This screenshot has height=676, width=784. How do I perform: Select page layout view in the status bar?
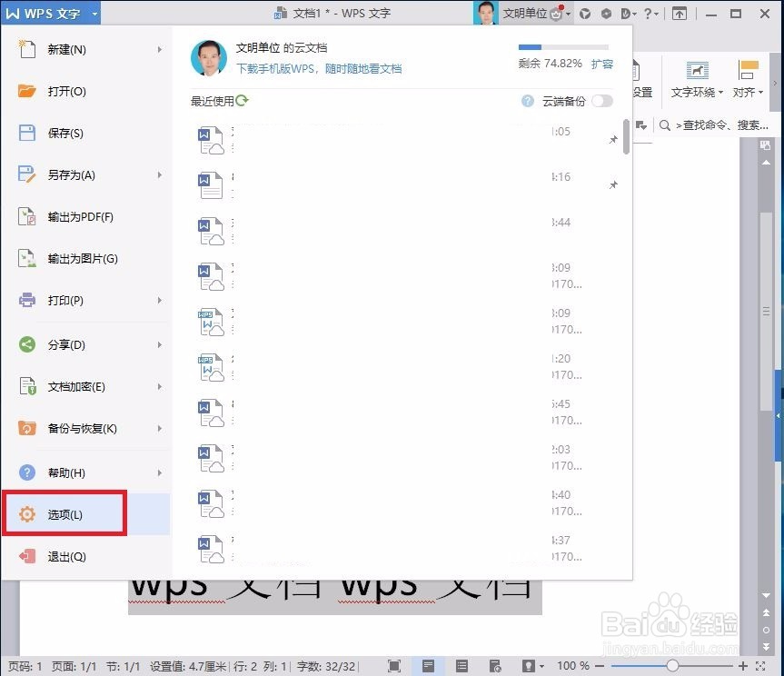(428, 665)
